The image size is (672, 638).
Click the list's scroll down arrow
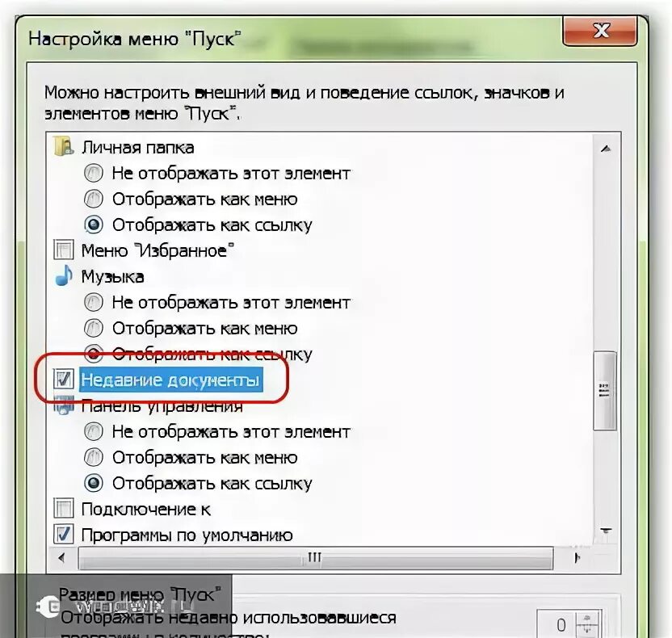click(x=606, y=531)
